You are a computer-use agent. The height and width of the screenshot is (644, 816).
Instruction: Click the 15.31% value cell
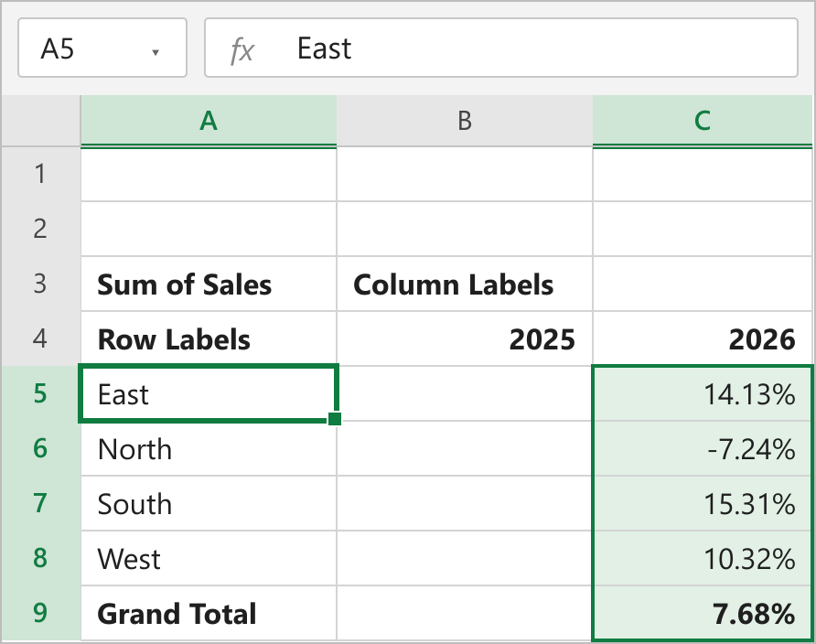tap(703, 503)
